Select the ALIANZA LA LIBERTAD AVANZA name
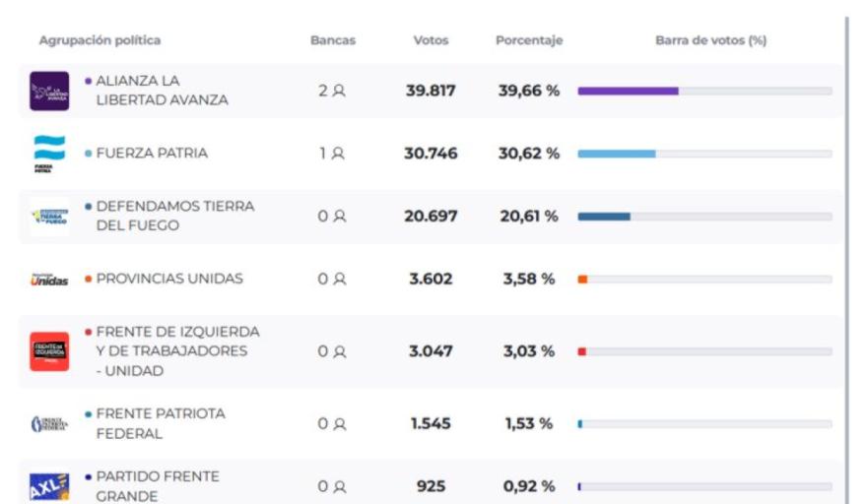Screen dimensions: 867x504 pos(162,91)
